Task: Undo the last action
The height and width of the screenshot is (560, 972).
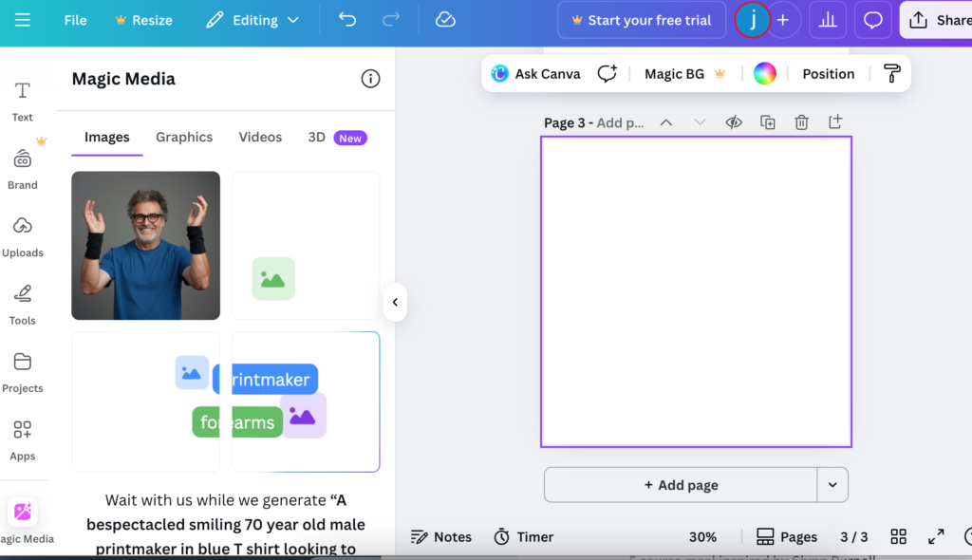Action: pos(347,20)
